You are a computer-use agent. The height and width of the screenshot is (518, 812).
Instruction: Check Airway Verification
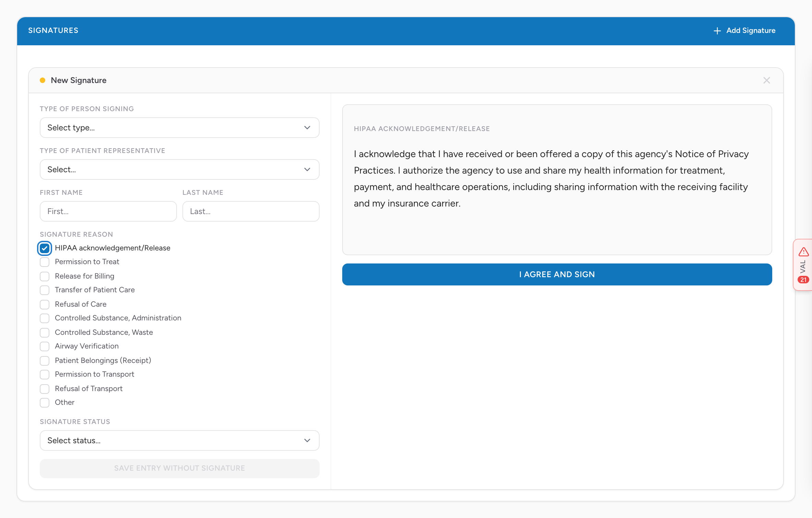tap(45, 346)
